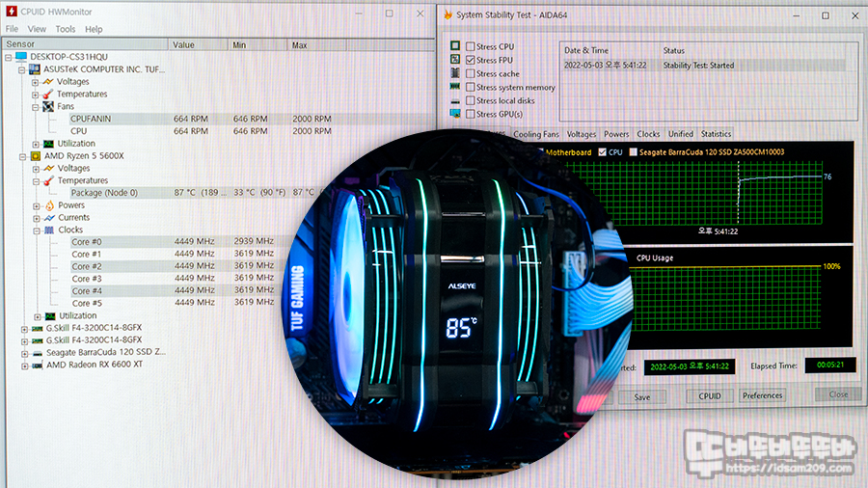This screenshot has height=488, width=868.
Task: Click the Close button in AIDA64
Action: [x=838, y=393]
